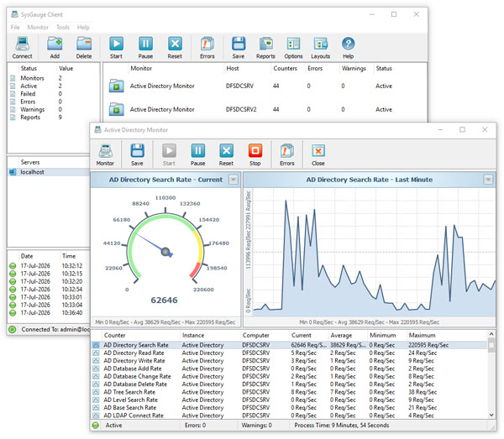Select AD Level Search Rate counter row
Screen dimensions: 504x439
click(x=289, y=400)
